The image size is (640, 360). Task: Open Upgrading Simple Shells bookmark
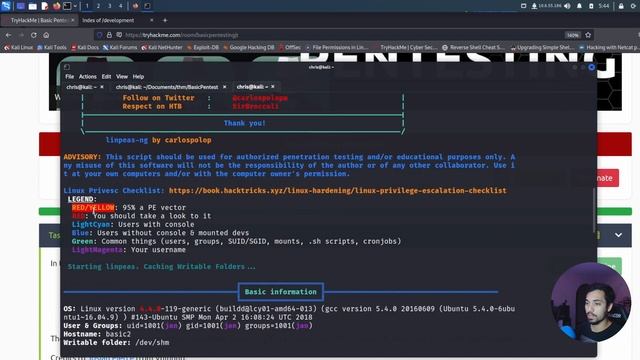(x=542, y=47)
